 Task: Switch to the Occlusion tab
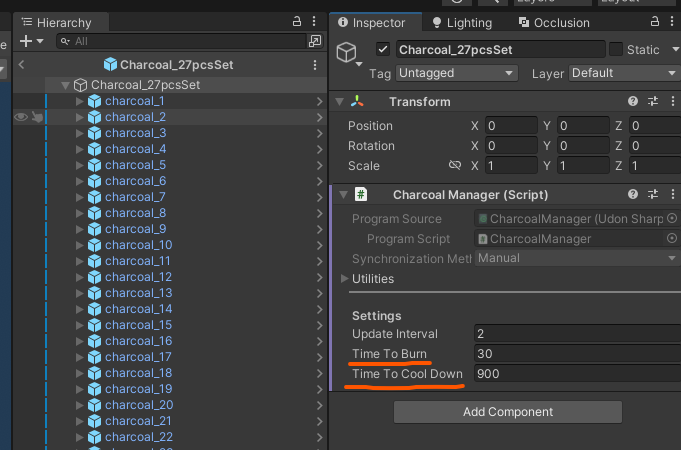point(554,22)
